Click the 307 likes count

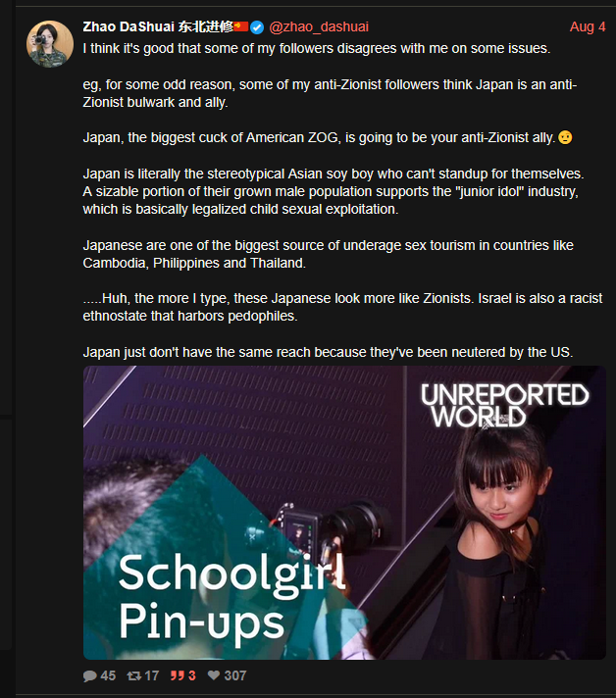(235, 675)
